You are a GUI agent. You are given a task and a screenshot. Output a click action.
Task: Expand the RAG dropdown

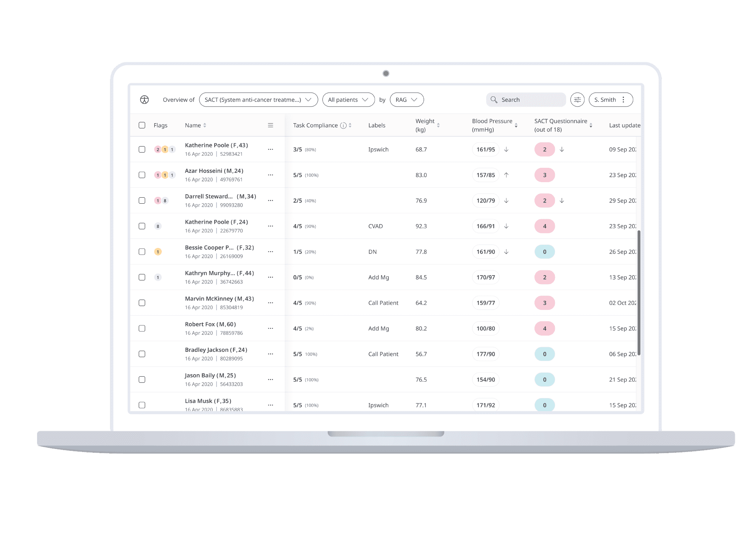407,99
